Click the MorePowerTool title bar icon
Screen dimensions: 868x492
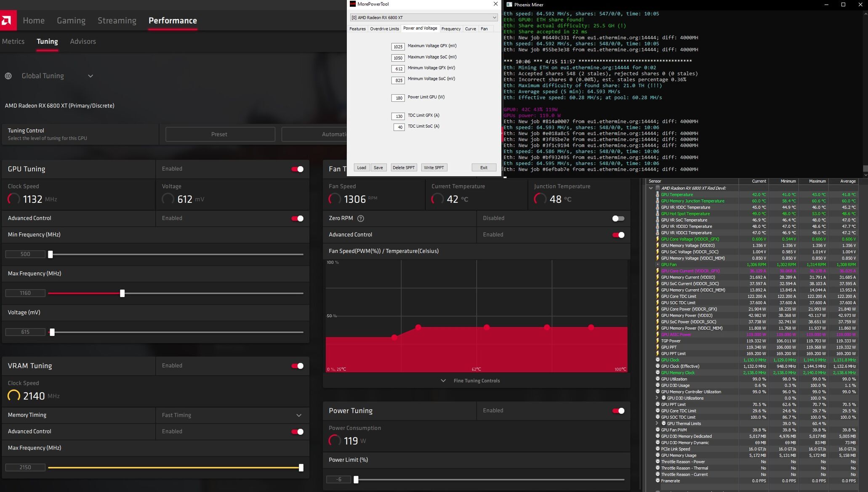point(353,4)
